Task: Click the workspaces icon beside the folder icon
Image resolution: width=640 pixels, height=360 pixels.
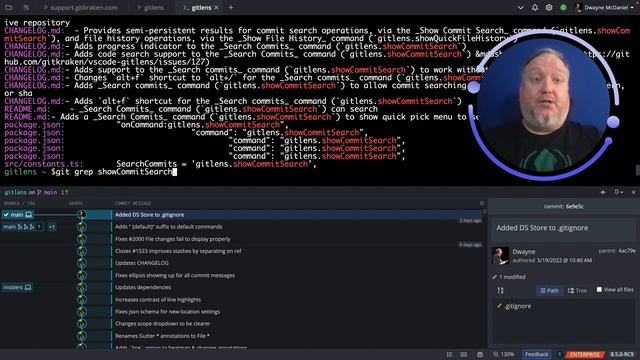Action: point(26,7)
